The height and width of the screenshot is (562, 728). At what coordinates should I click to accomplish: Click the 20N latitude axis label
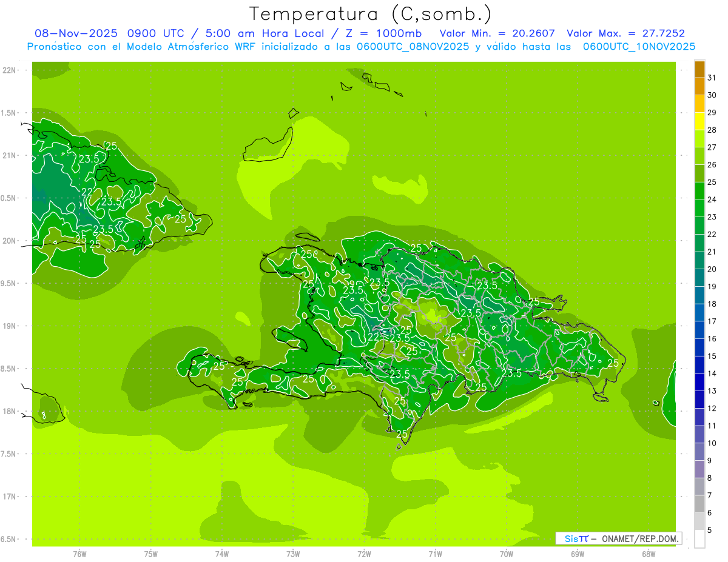coord(9,241)
